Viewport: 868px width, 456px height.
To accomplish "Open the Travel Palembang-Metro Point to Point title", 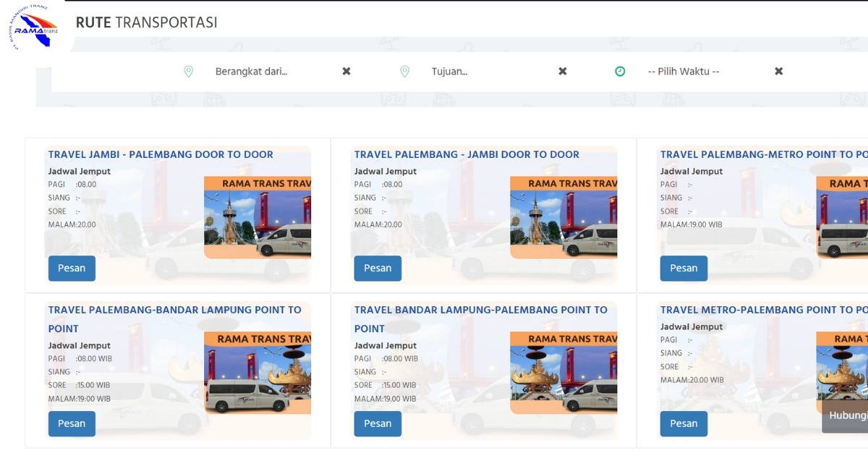I will pos(764,154).
